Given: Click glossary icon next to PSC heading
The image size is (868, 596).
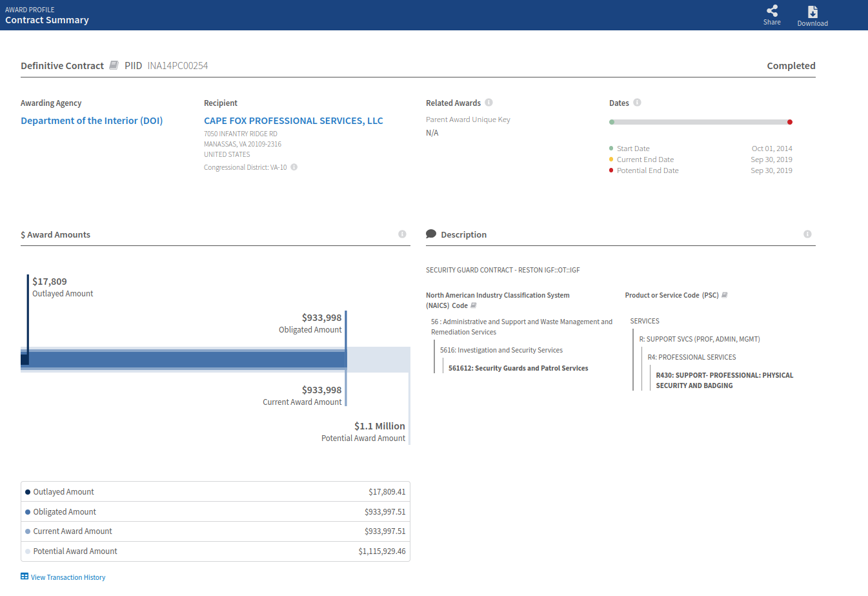Looking at the screenshot, I should tap(724, 295).
